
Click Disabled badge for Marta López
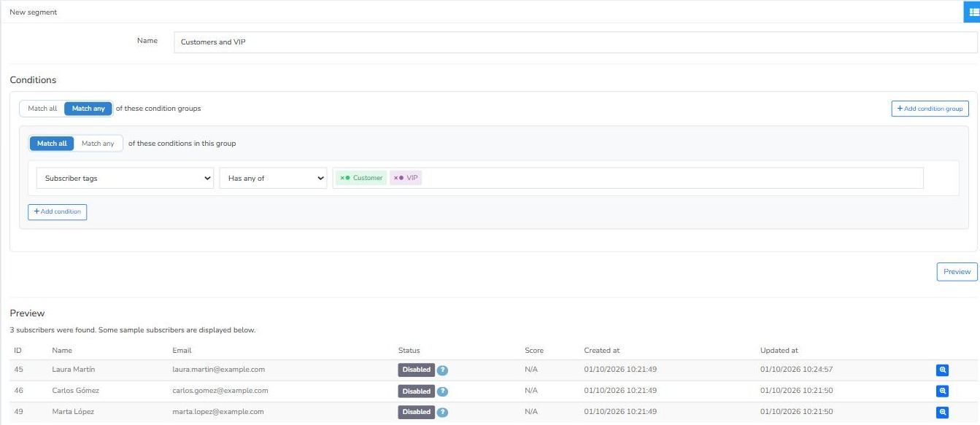416,412
